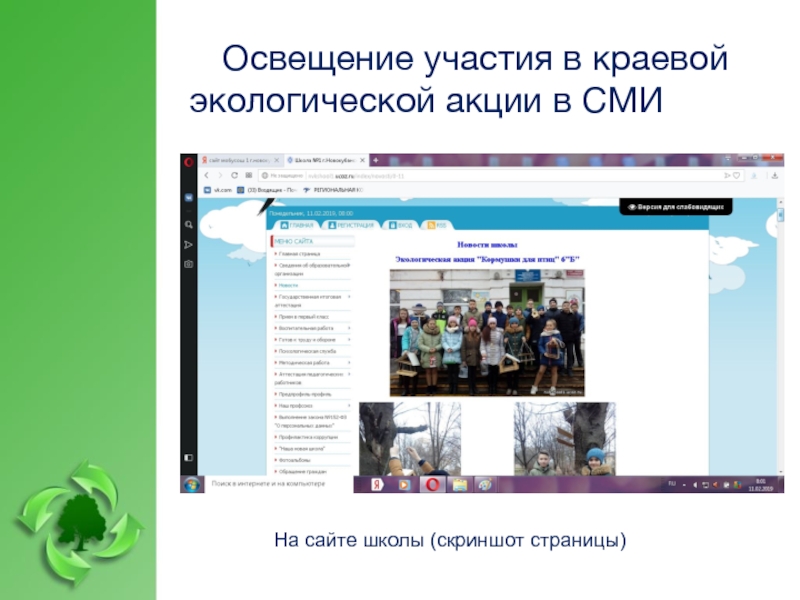Open the sidebar search icon

click(x=188, y=224)
